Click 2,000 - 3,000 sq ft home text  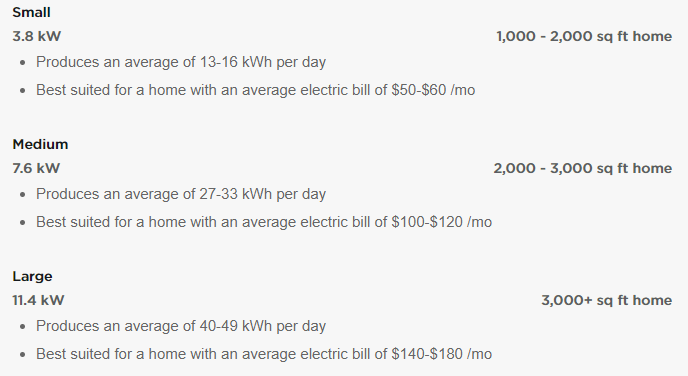(583, 168)
